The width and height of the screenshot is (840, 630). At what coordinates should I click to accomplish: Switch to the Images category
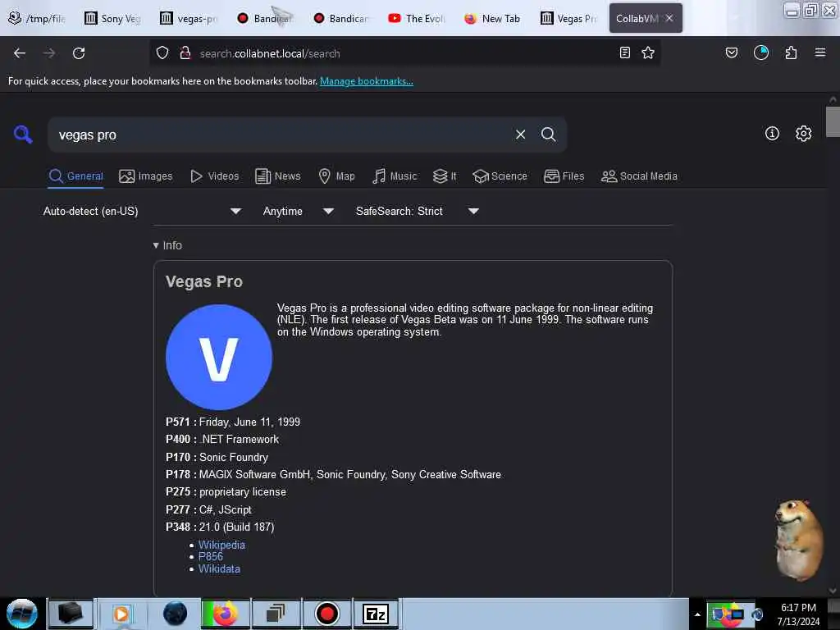tap(146, 176)
